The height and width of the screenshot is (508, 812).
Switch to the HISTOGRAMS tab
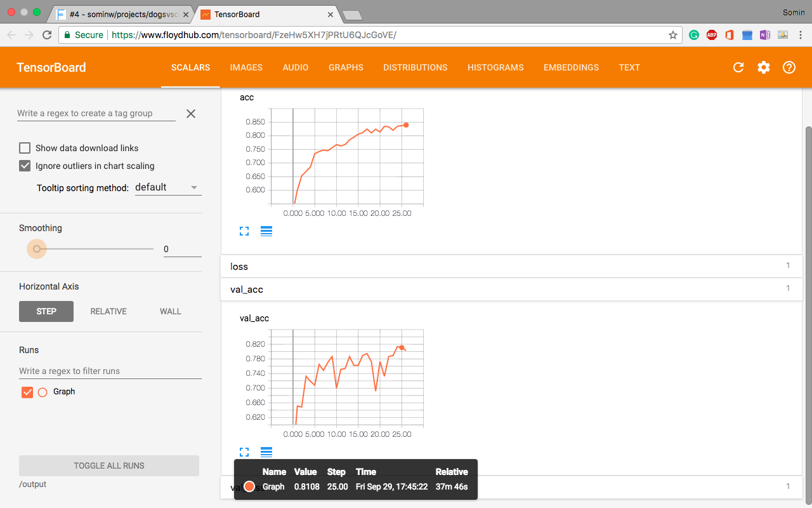[495, 67]
